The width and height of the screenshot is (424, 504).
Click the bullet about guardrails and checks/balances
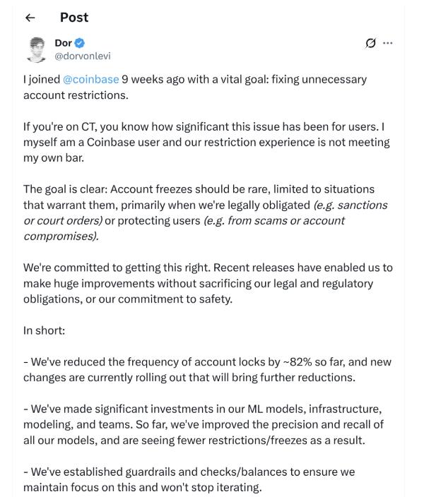point(189,479)
